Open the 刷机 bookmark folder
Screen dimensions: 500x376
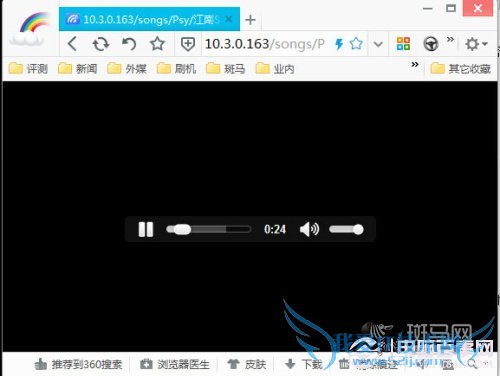[x=176, y=69]
